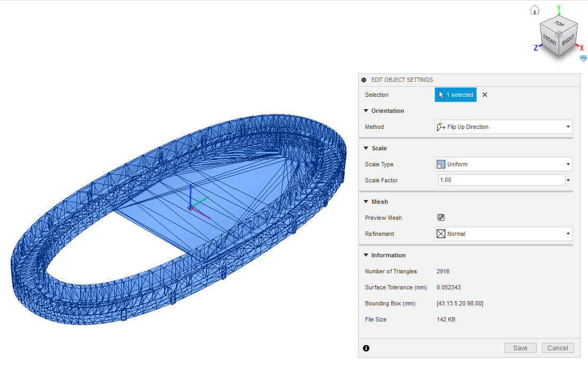Open ViewCube options dropdown arrow
Viewport: 588px width, 368px height.
click(583, 58)
